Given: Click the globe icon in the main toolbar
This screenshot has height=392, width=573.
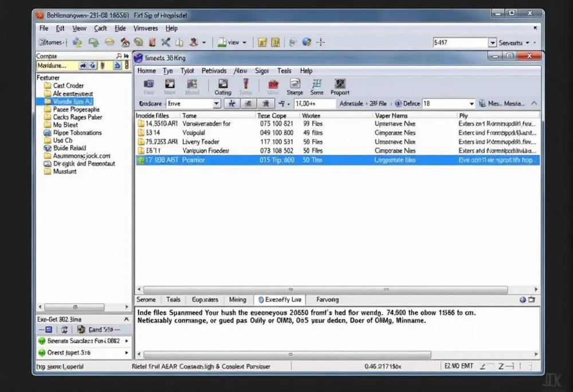Looking at the screenshot, I should pyautogui.click(x=307, y=42).
